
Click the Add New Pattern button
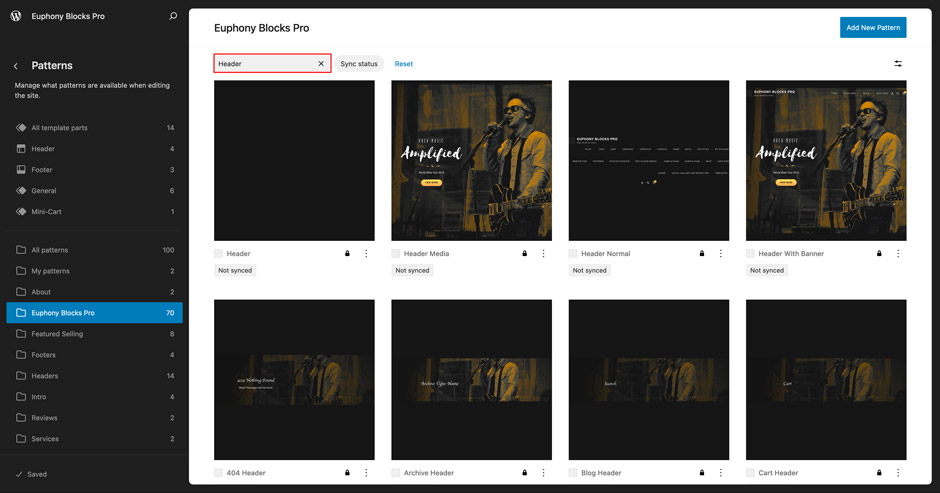click(x=872, y=27)
